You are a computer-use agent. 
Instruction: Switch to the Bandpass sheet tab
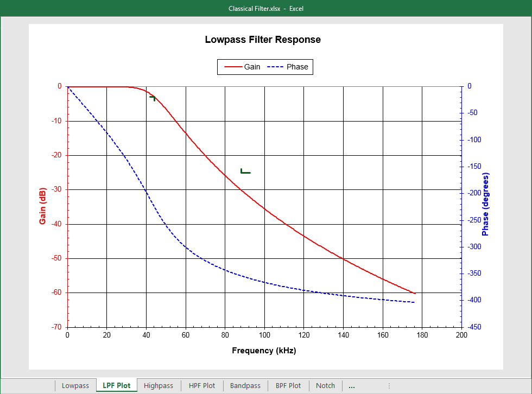(x=245, y=385)
